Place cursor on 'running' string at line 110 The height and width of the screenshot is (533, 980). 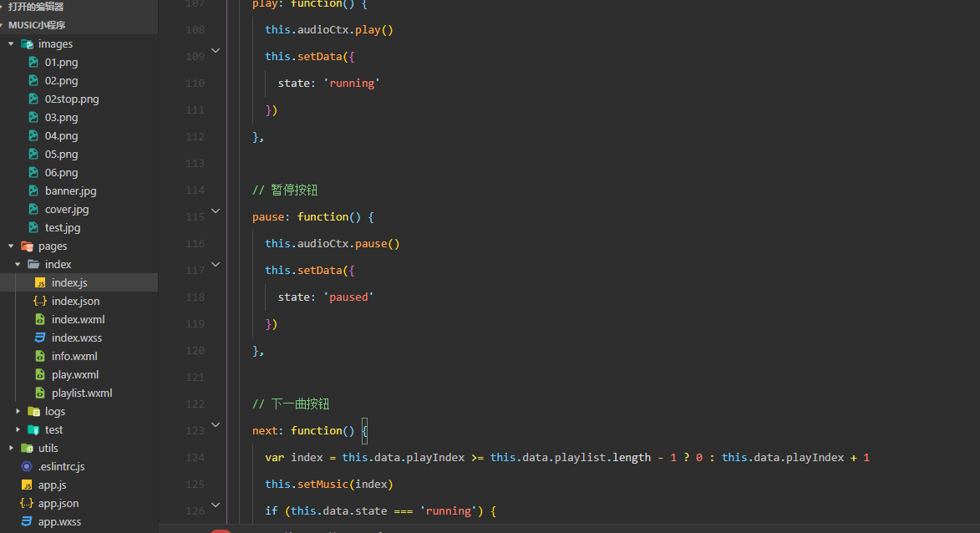(x=352, y=83)
